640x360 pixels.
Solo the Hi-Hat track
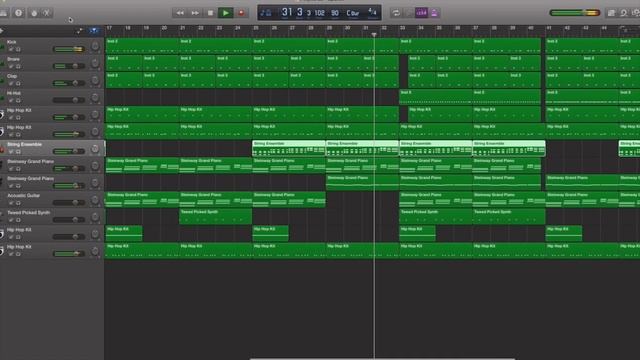(x=18, y=100)
